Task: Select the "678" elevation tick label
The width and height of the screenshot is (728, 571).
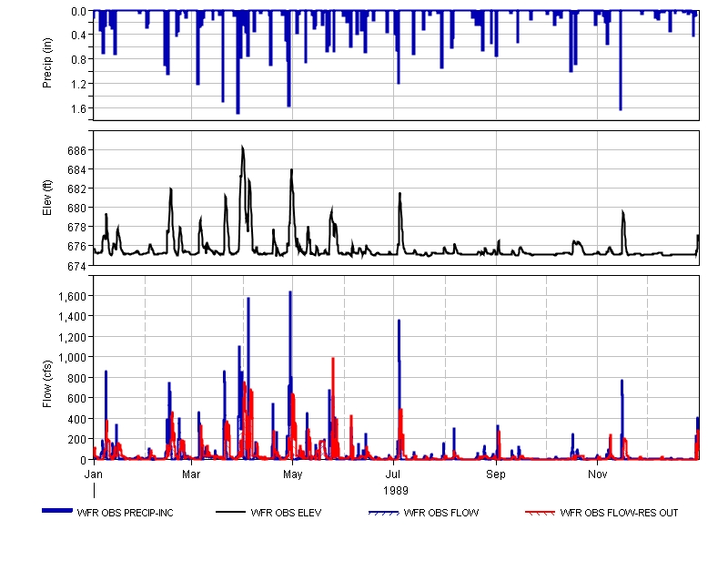Action: pos(77,228)
